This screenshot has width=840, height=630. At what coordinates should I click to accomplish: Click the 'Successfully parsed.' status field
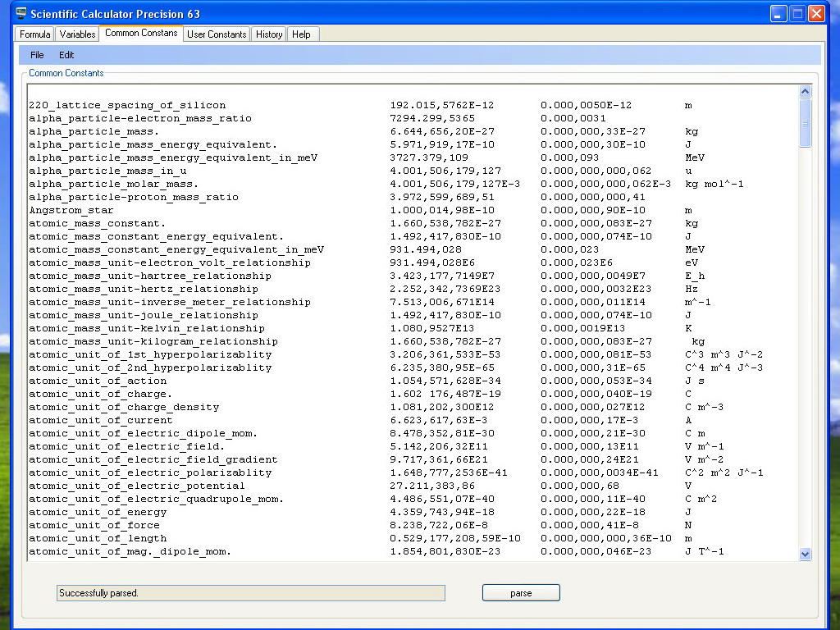(x=251, y=593)
